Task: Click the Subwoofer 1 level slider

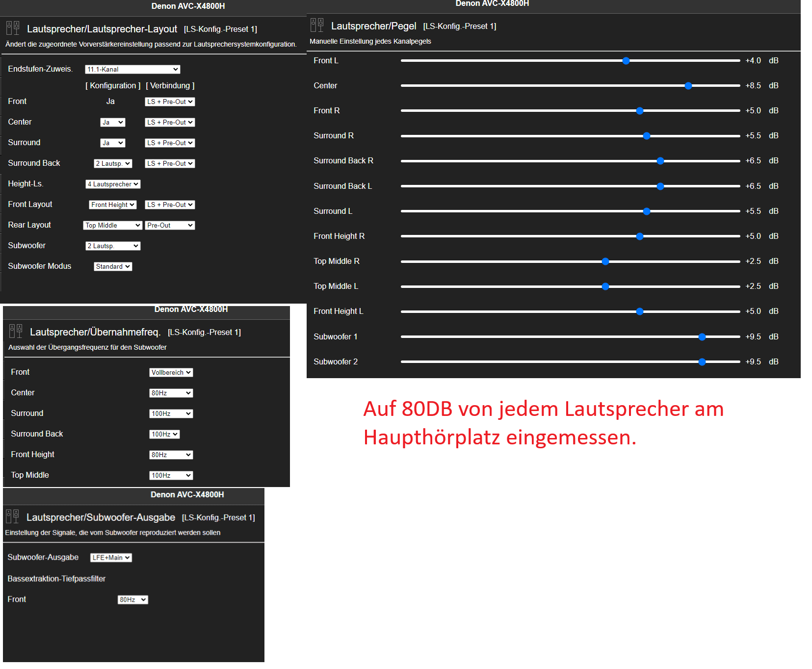Action: pos(570,337)
